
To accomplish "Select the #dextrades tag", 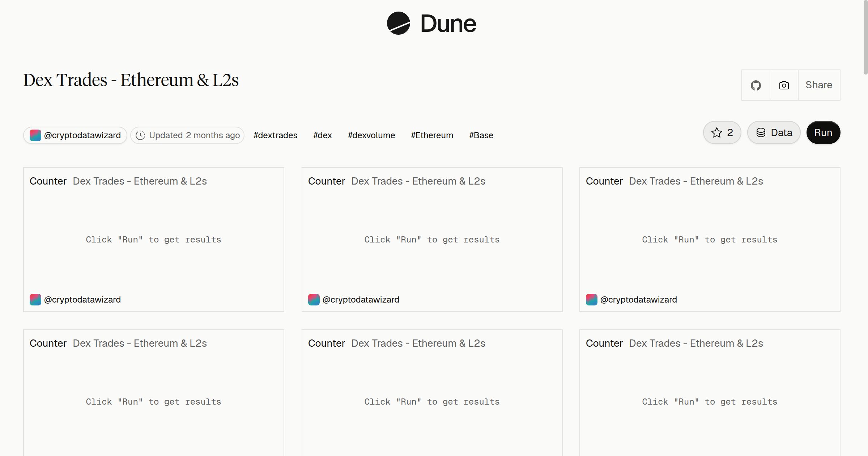I will 275,135.
